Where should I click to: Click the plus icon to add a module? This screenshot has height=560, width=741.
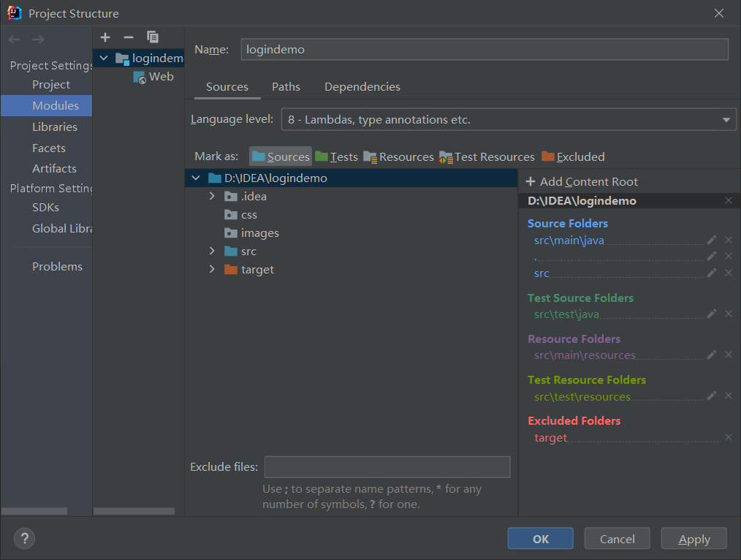105,37
